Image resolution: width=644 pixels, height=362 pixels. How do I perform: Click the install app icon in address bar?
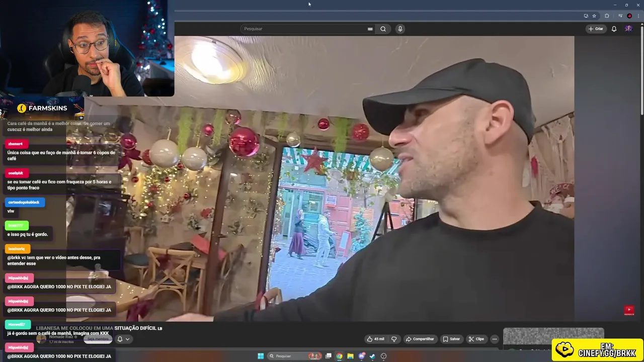[586, 16]
